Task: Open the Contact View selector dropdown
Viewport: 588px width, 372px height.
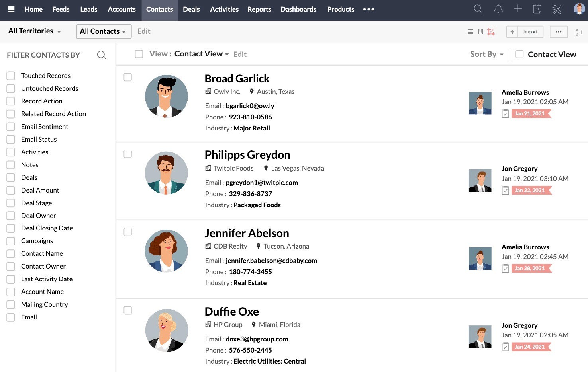Action: point(202,54)
